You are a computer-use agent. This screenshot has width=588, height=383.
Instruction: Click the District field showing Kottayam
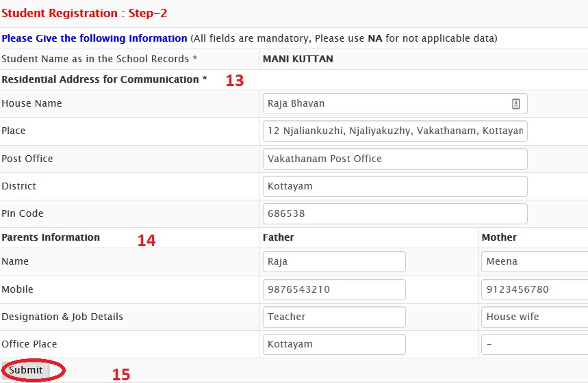click(395, 186)
